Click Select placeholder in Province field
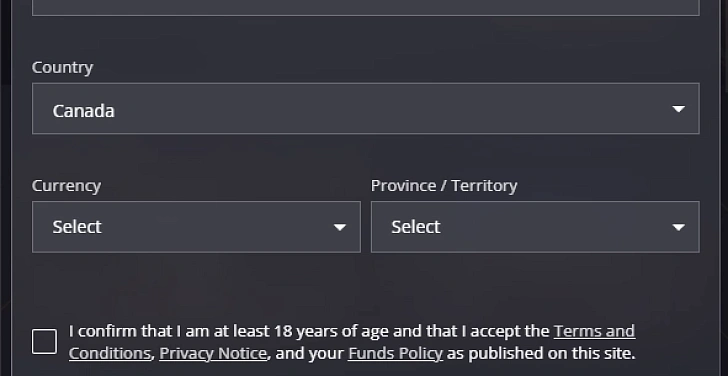 point(416,227)
